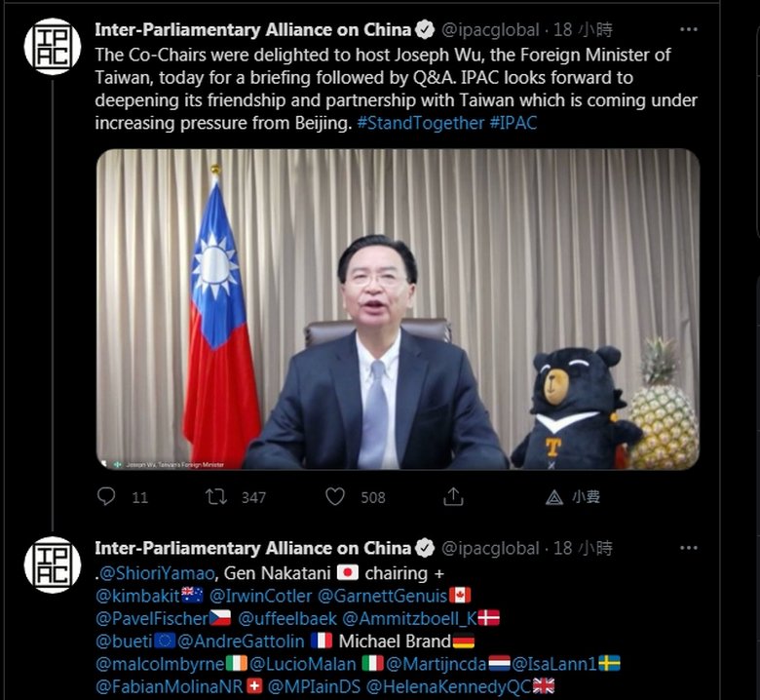
Task: Click the verified badge on the first tweet
Action: (x=425, y=30)
